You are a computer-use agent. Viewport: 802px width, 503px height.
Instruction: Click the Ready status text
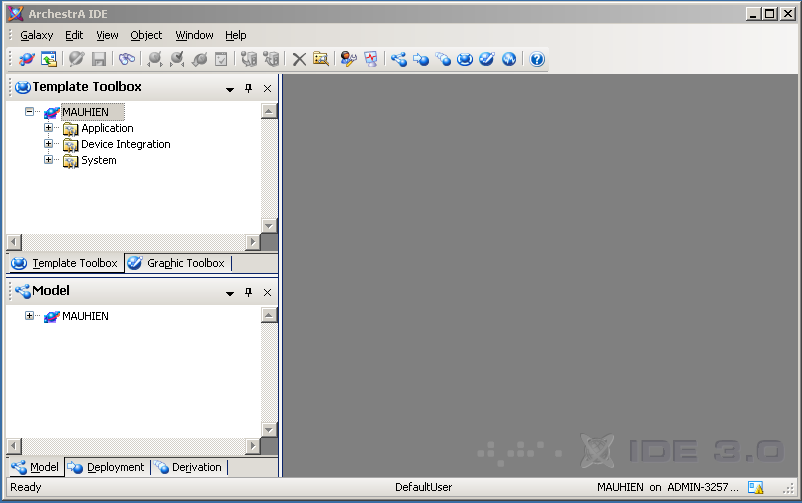(x=26, y=487)
